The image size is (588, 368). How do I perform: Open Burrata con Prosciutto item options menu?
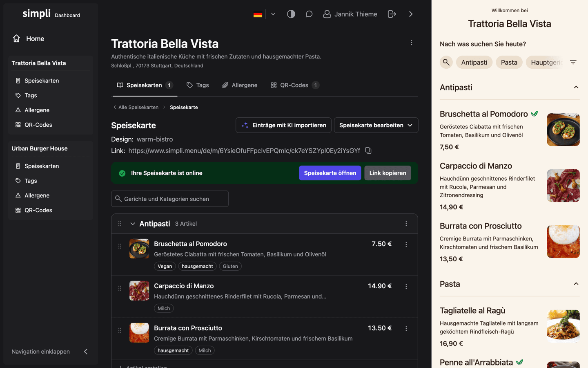click(x=406, y=329)
